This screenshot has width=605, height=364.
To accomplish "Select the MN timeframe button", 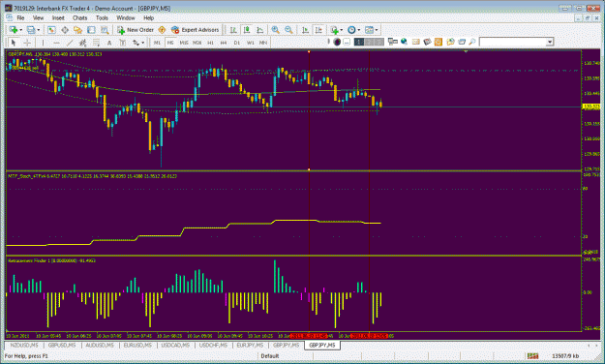I will point(263,43).
